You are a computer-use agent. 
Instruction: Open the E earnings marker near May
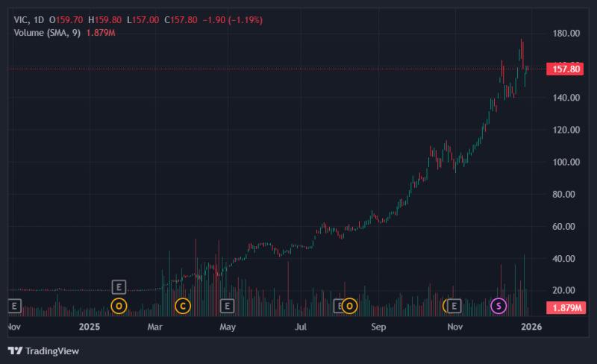[x=228, y=306]
